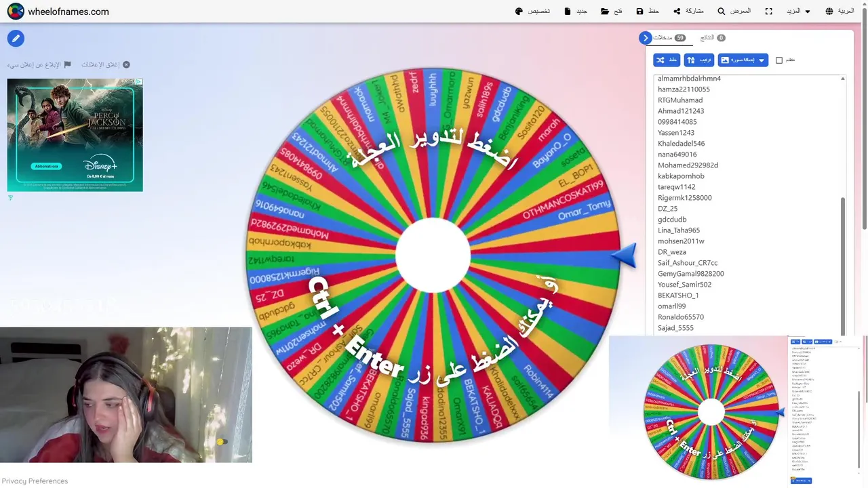
Task: Switch to the مدخلات entries tab
Action: tap(669, 38)
